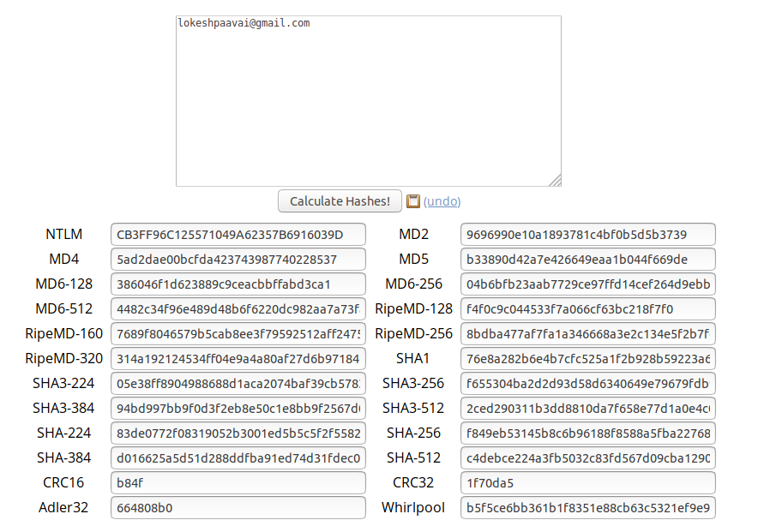The height and width of the screenshot is (532, 764).
Task: Select the MD5 hash output
Action: (x=588, y=259)
